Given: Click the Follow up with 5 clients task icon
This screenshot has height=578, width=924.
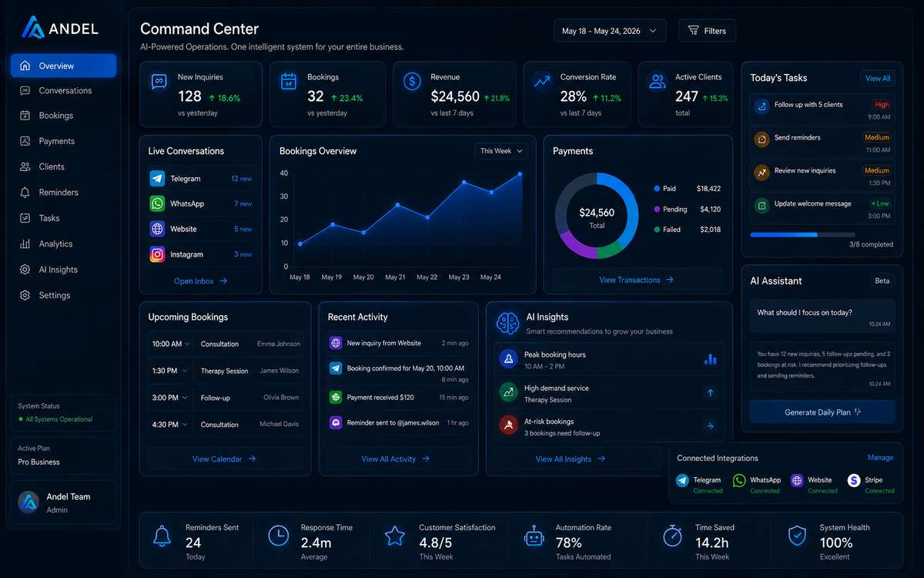Looking at the screenshot, I should [762, 107].
